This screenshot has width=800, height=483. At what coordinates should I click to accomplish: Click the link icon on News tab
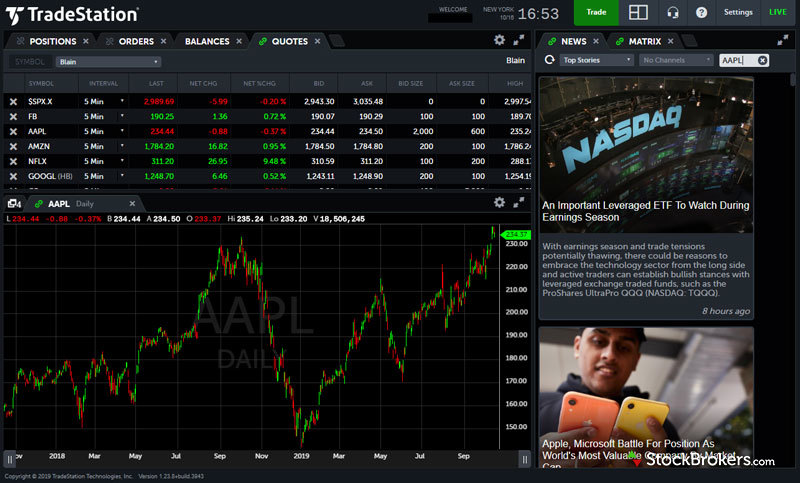point(552,41)
